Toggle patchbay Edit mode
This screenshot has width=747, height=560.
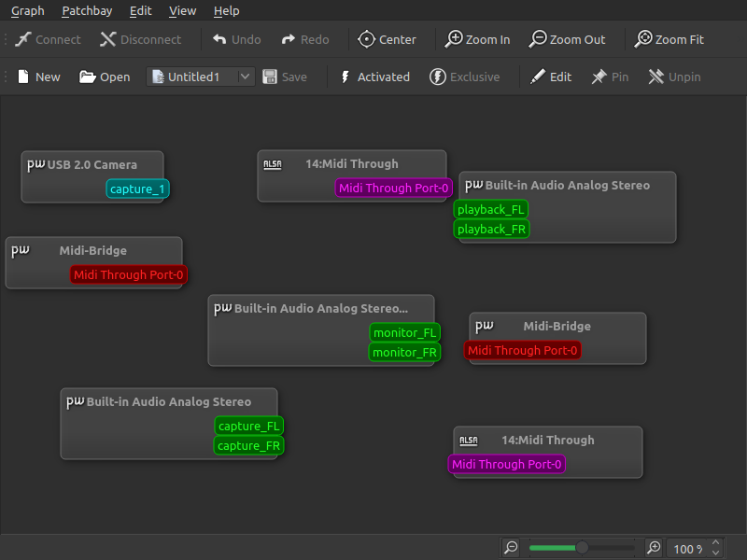coord(551,77)
